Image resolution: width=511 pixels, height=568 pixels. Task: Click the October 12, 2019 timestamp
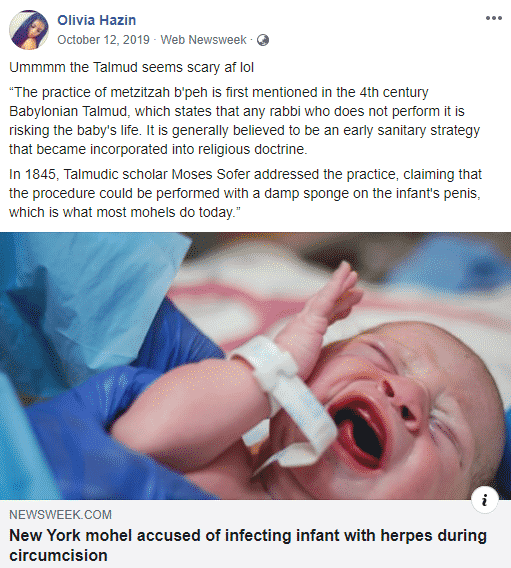click(103, 39)
